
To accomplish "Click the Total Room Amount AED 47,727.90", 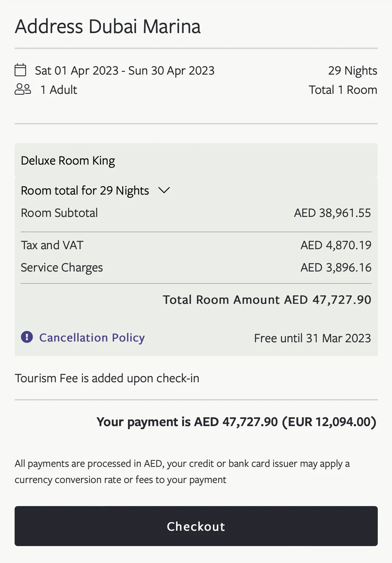I will point(267,300).
